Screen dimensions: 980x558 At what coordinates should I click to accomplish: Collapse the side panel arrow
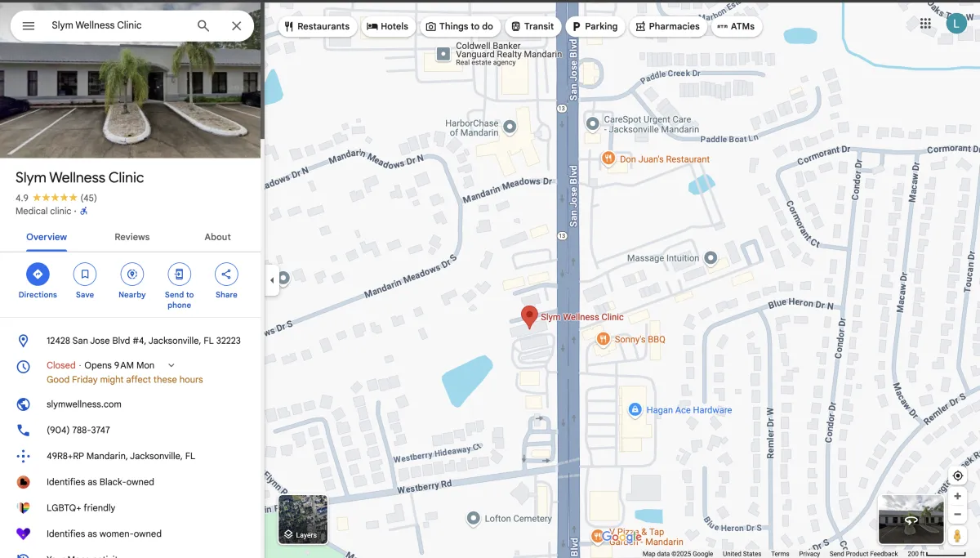coord(272,280)
